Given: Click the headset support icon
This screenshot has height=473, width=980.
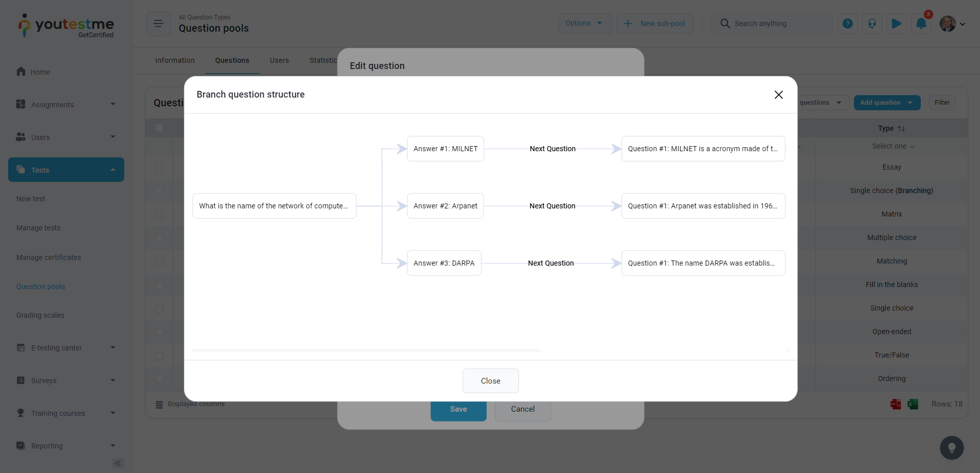Looking at the screenshot, I should point(872,23).
